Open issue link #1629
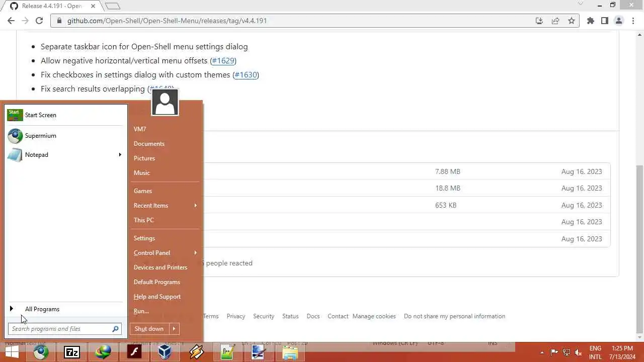The height and width of the screenshot is (362, 644). click(x=223, y=60)
